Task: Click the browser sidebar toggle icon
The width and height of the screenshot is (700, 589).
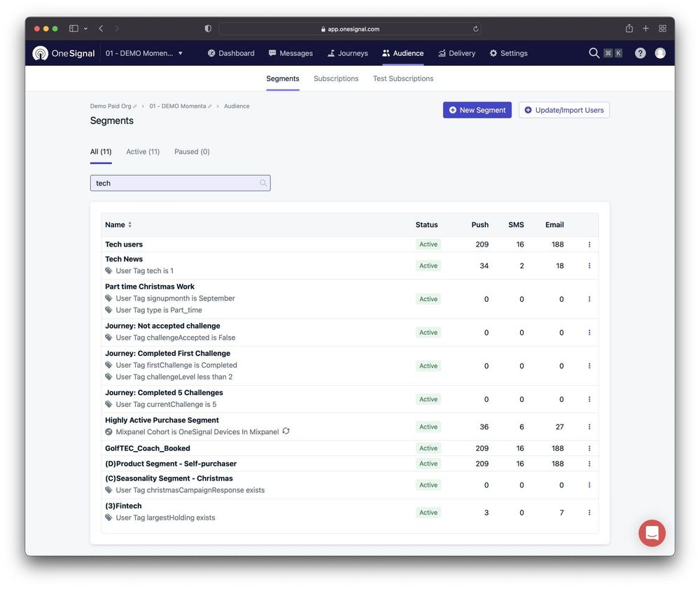Action: pyautogui.click(x=73, y=28)
